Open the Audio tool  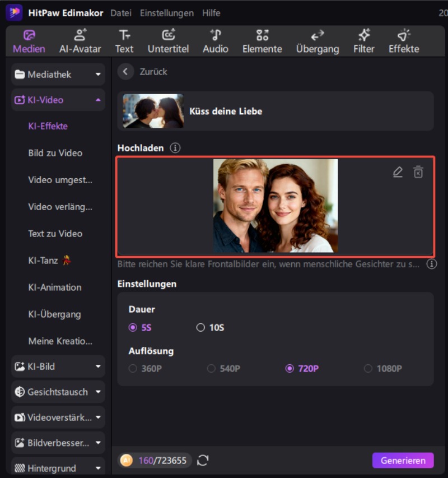[215, 41]
